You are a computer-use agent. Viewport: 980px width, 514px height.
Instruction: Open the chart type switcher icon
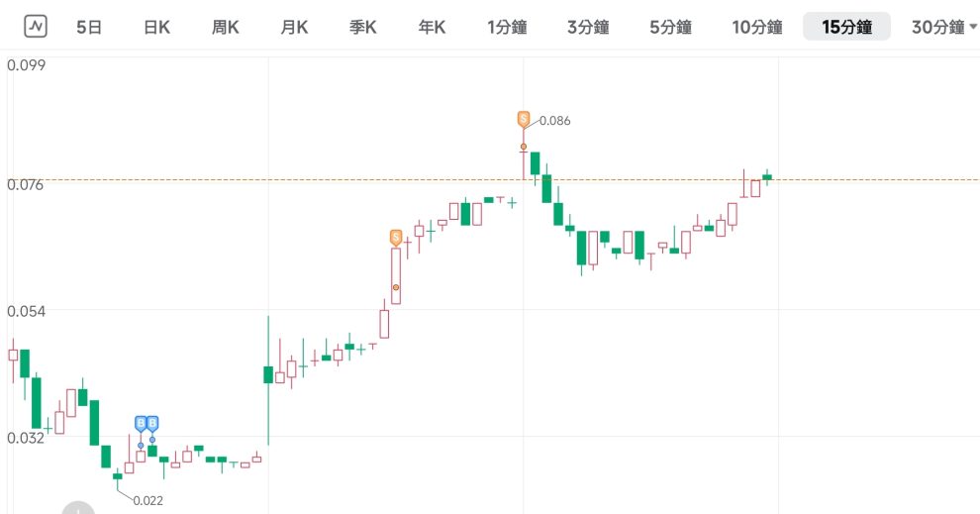click(x=36, y=27)
